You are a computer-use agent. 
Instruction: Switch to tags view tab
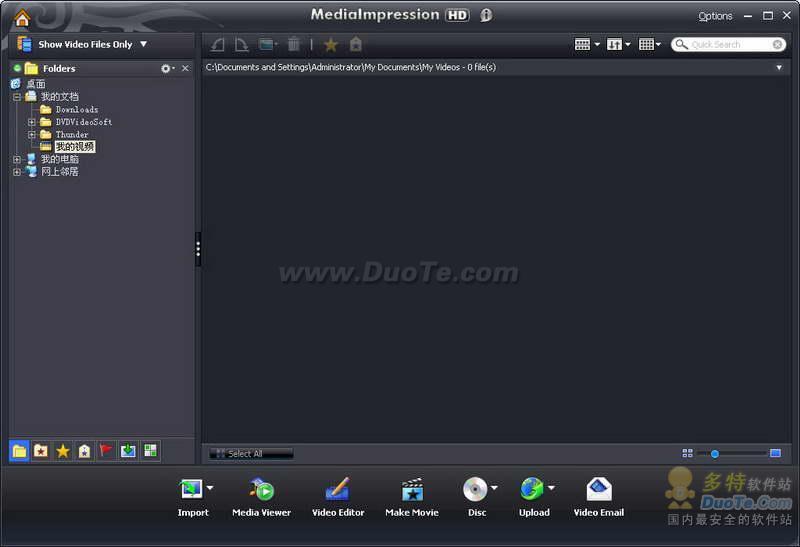[x=85, y=451]
